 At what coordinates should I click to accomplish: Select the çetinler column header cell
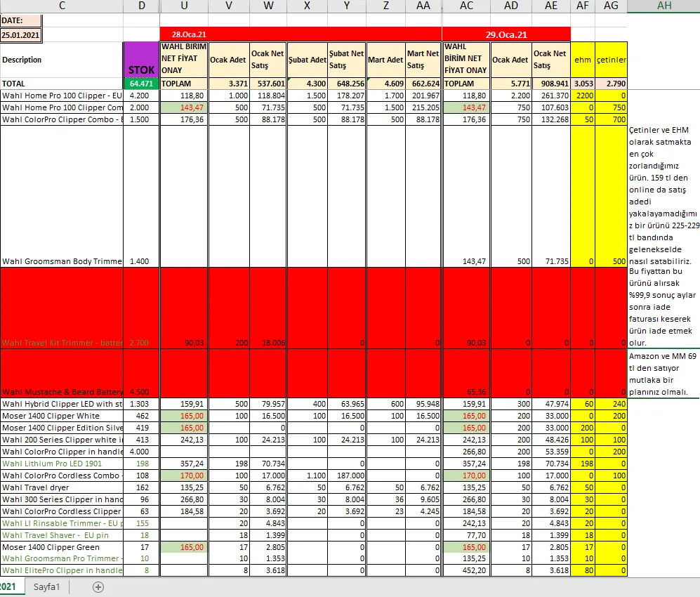tap(611, 60)
